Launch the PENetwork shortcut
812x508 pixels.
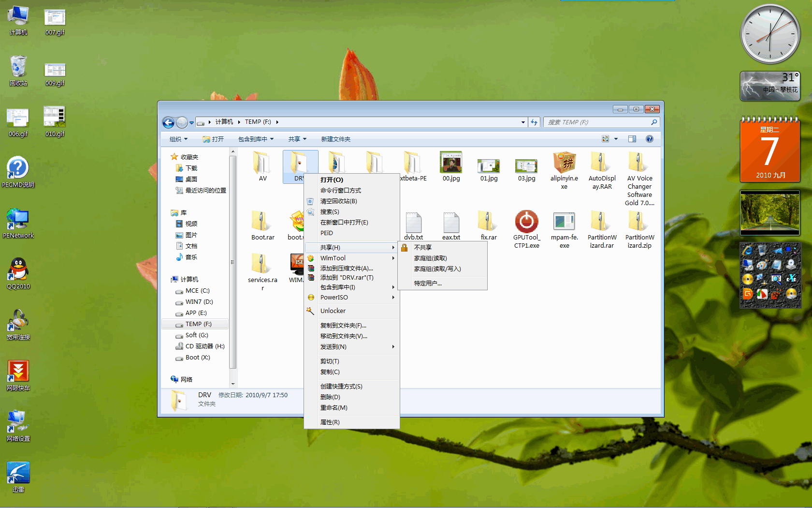(18, 223)
